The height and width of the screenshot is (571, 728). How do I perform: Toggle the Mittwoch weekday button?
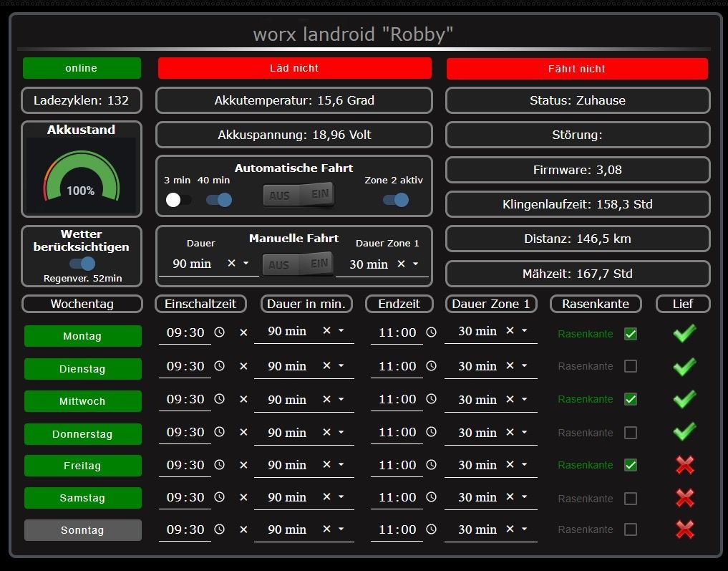click(82, 401)
